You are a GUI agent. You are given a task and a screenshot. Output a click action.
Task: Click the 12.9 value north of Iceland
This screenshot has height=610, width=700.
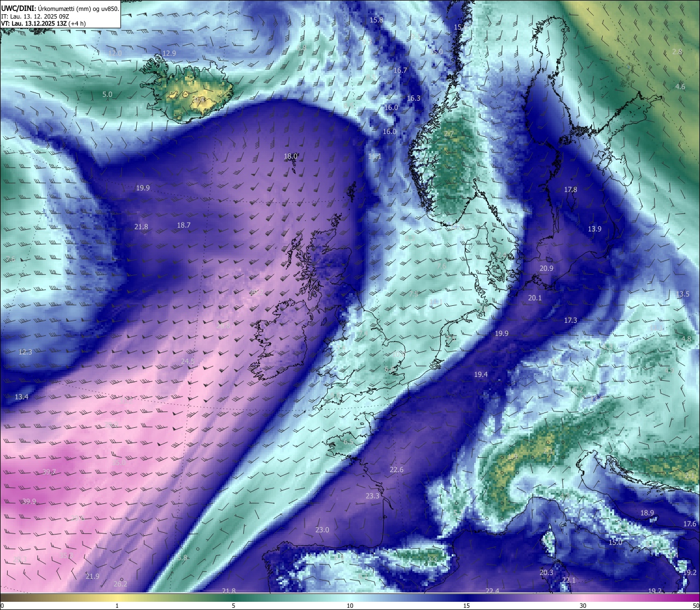click(x=170, y=53)
